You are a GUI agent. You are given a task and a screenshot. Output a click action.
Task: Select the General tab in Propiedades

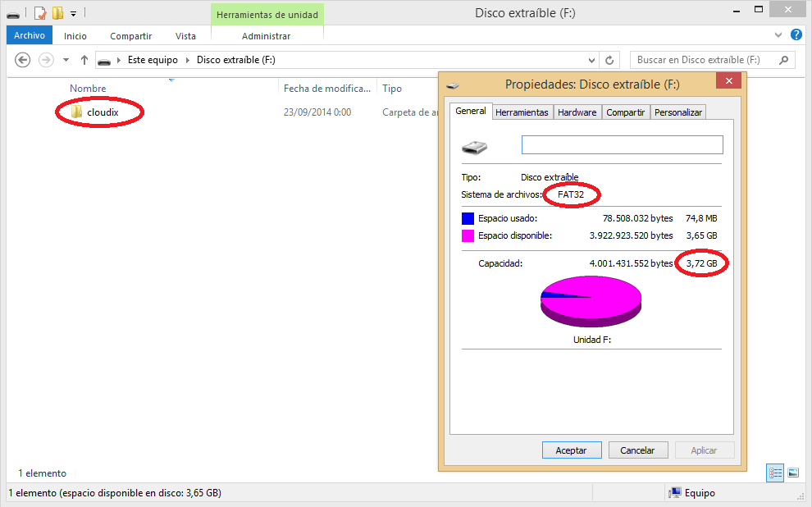click(471, 111)
